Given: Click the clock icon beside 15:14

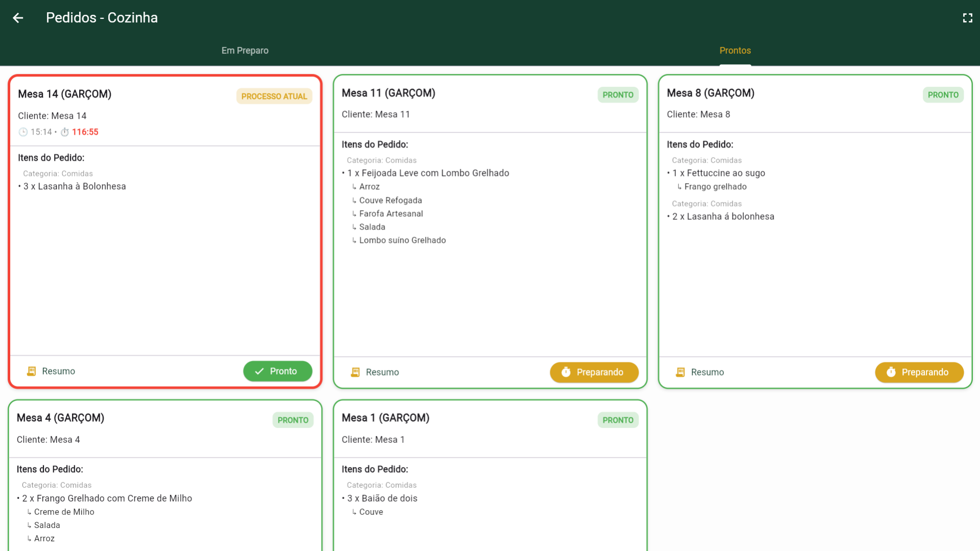Looking at the screenshot, I should click(x=23, y=132).
